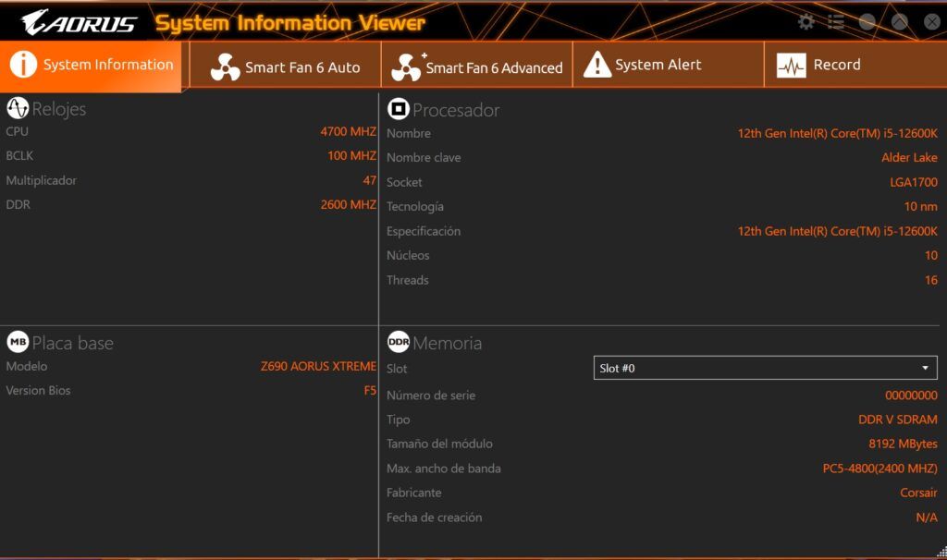Click the System Alert warning triangle icon
The width and height of the screenshot is (947, 560).
coord(597,65)
